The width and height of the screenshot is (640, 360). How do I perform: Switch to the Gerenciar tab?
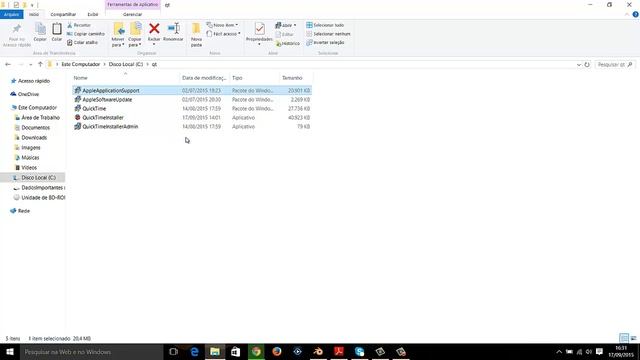(x=133, y=14)
